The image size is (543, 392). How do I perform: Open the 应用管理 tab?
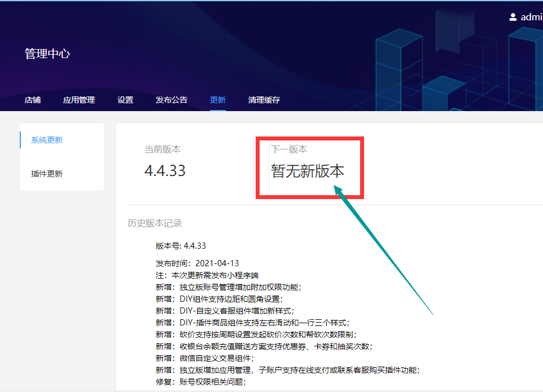tap(79, 100)
